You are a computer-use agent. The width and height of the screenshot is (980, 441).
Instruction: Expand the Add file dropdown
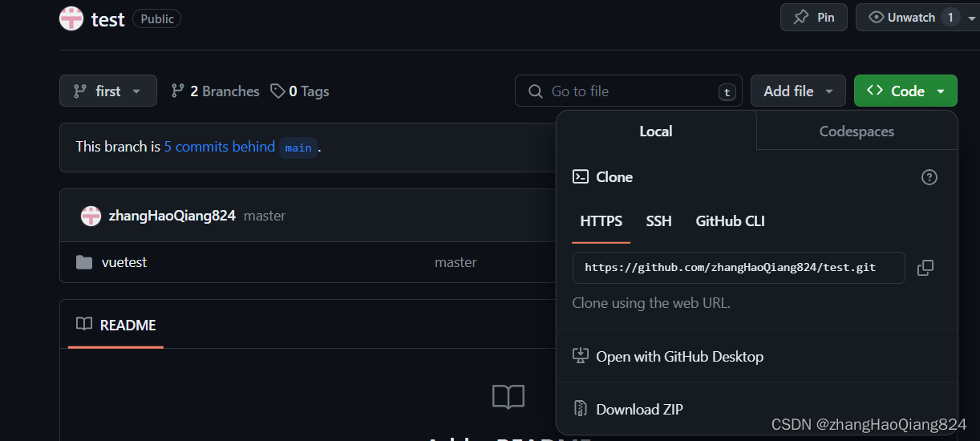798,91
